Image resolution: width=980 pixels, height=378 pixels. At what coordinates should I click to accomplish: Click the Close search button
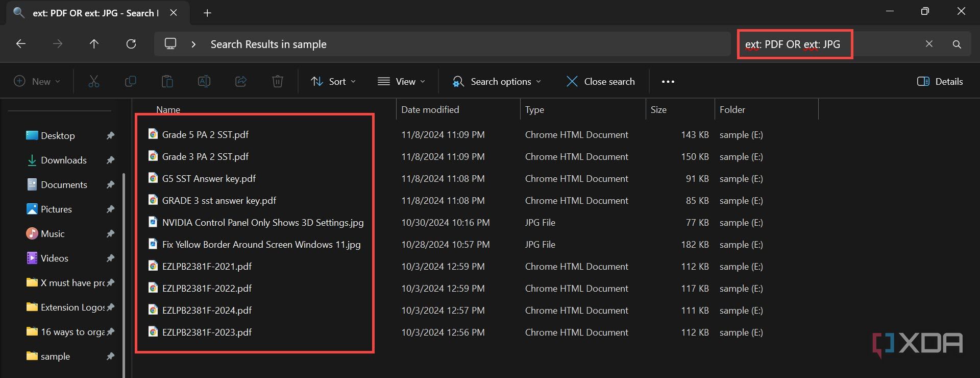[x=601, y=81]
